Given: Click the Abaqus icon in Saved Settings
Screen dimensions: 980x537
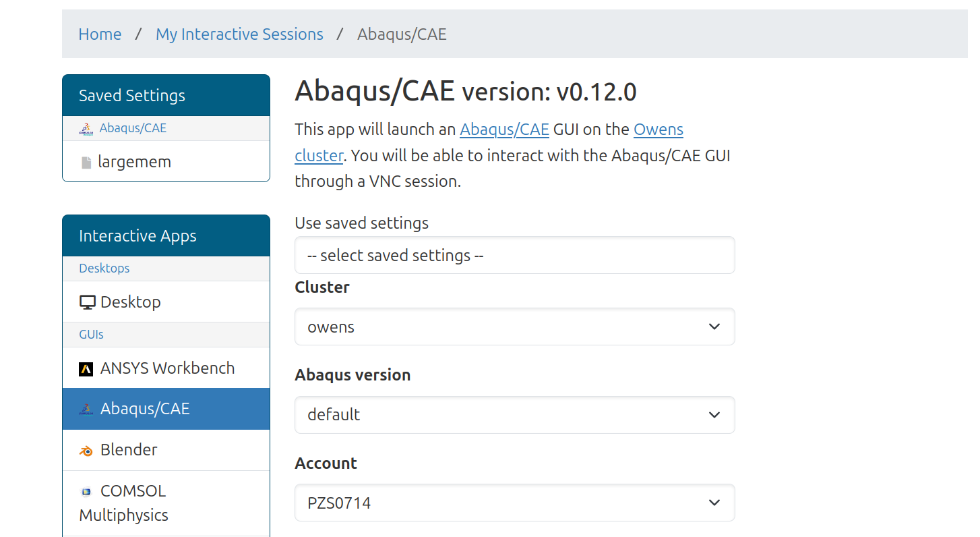Looking at the screenshot, I should pos(86,129).
